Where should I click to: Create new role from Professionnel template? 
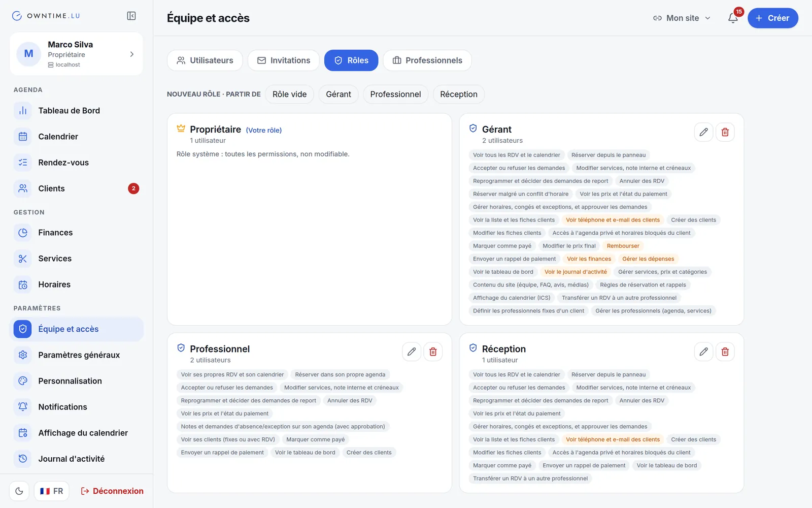point(396,94)
